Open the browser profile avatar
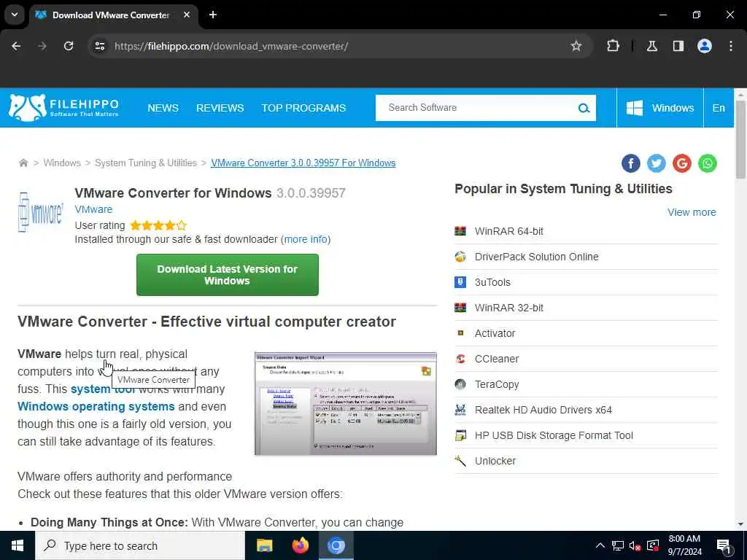 (704, 46)
